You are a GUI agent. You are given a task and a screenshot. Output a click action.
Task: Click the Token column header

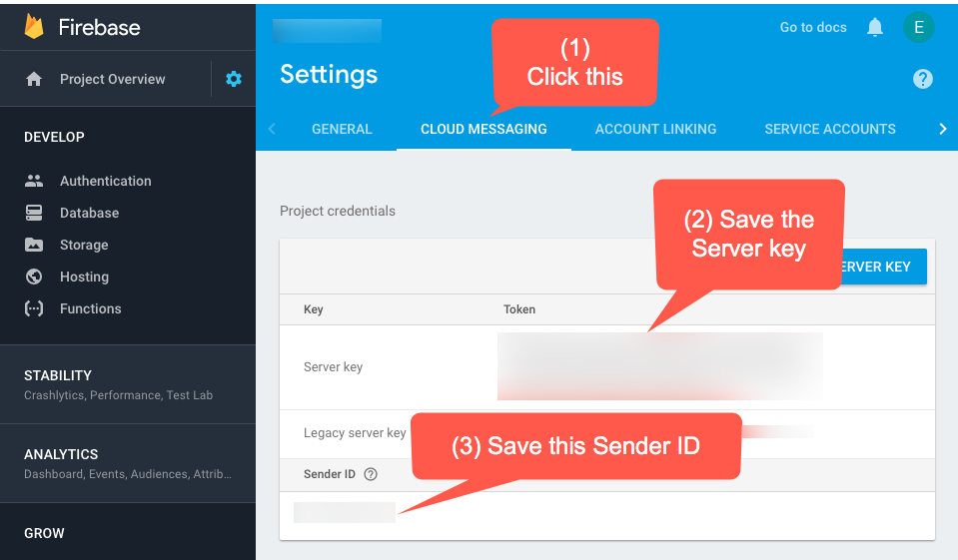[519, 309]
